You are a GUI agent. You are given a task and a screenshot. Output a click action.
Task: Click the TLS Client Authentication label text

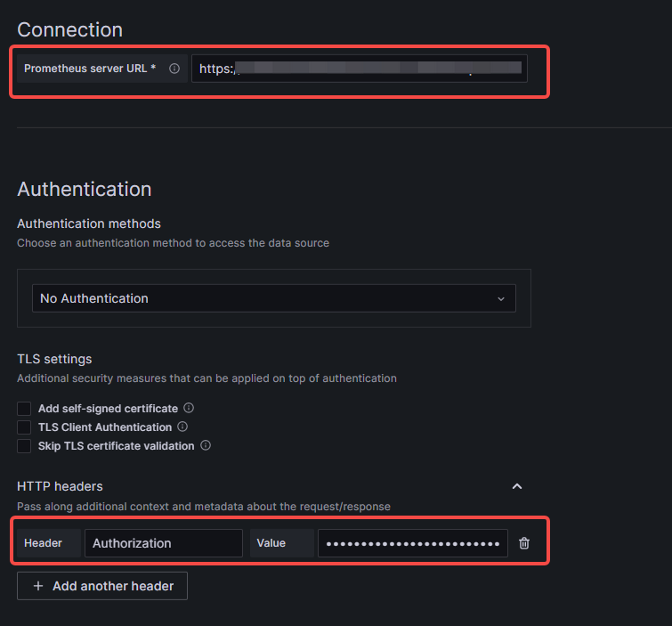point(105,427)
